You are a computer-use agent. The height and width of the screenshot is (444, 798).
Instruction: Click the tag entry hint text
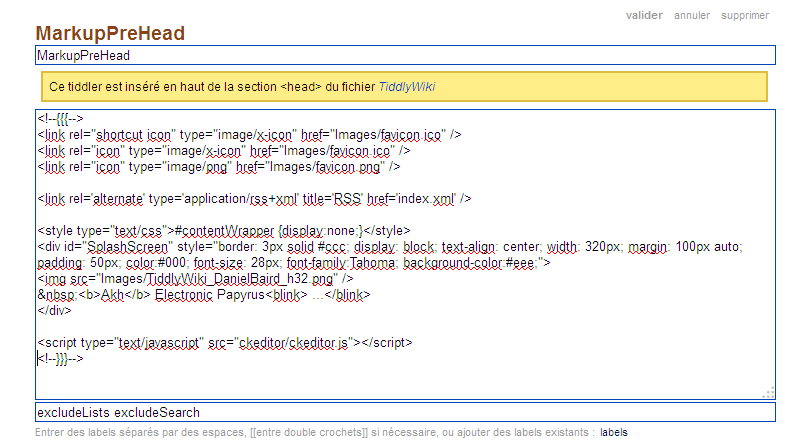coord(315,432)
